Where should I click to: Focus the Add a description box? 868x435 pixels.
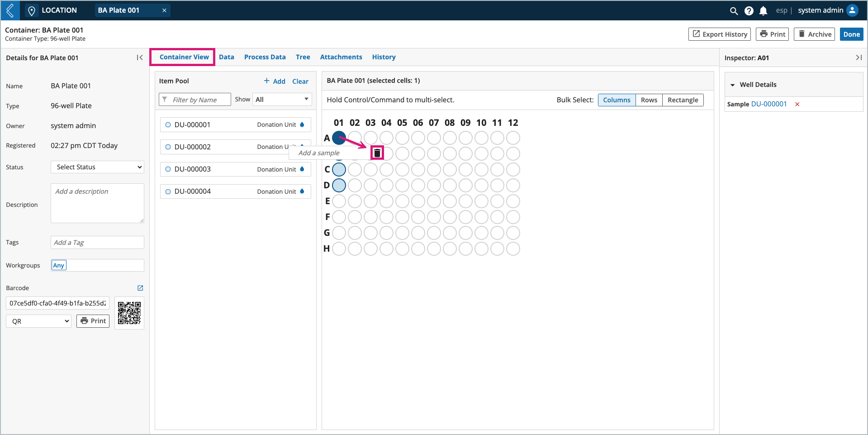pyautogui.click(x=97, y=203)
